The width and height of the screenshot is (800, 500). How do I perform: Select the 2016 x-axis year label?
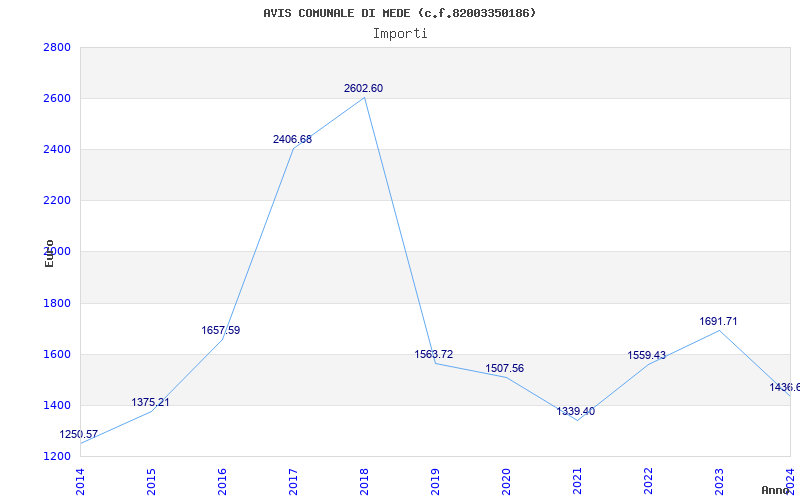pyautogui.click(x=222, y=482)
